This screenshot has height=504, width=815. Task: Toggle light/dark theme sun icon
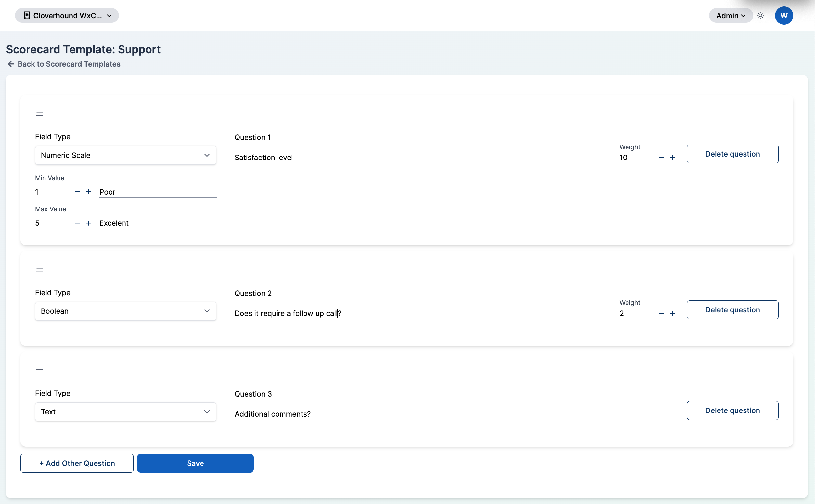tap(760, 15)
